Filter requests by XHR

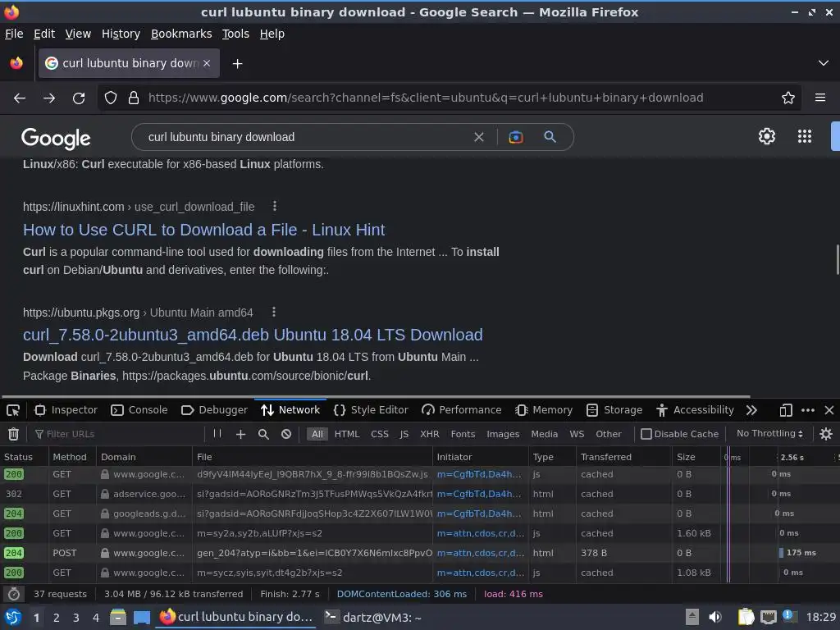429,434
